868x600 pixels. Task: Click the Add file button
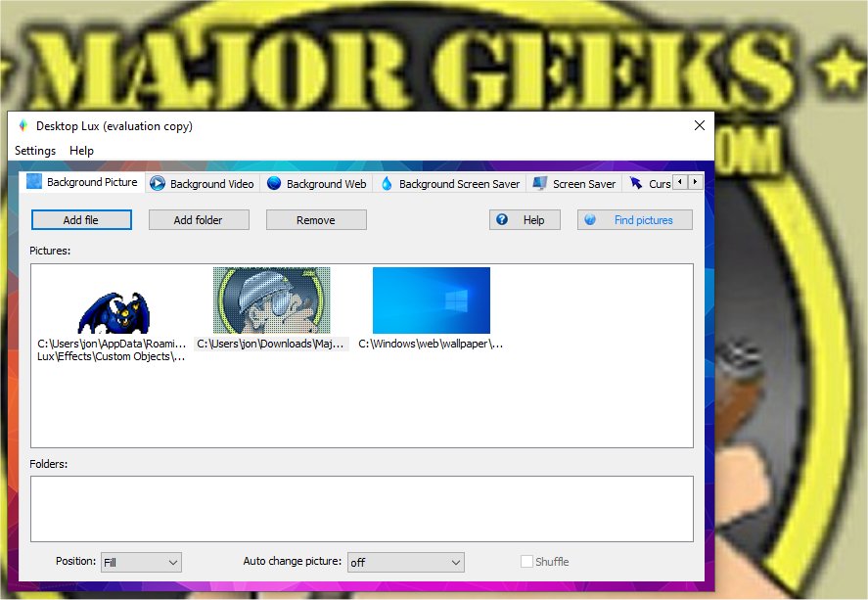(81, 219)
